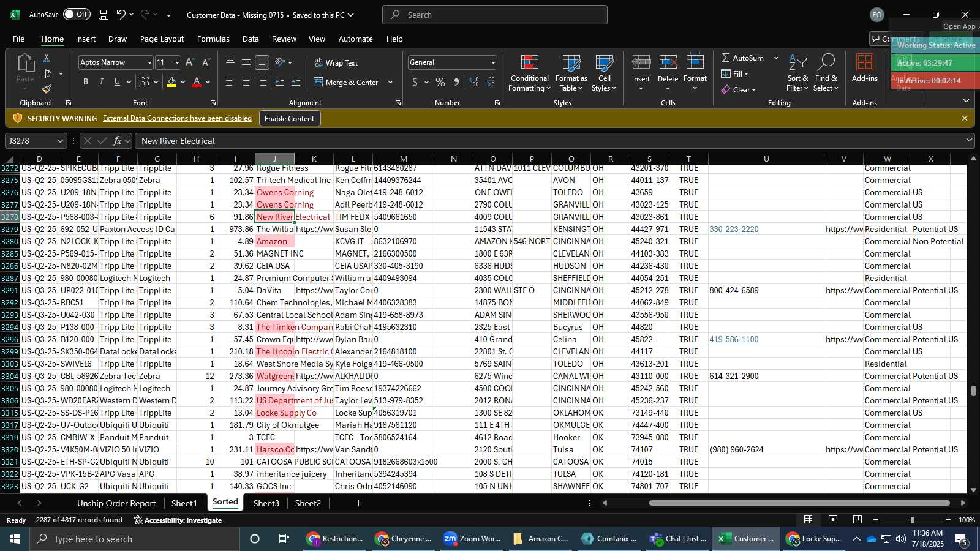Open the Name Box dropdown arrow
The image size is (980, 551).
pos(60,141)
